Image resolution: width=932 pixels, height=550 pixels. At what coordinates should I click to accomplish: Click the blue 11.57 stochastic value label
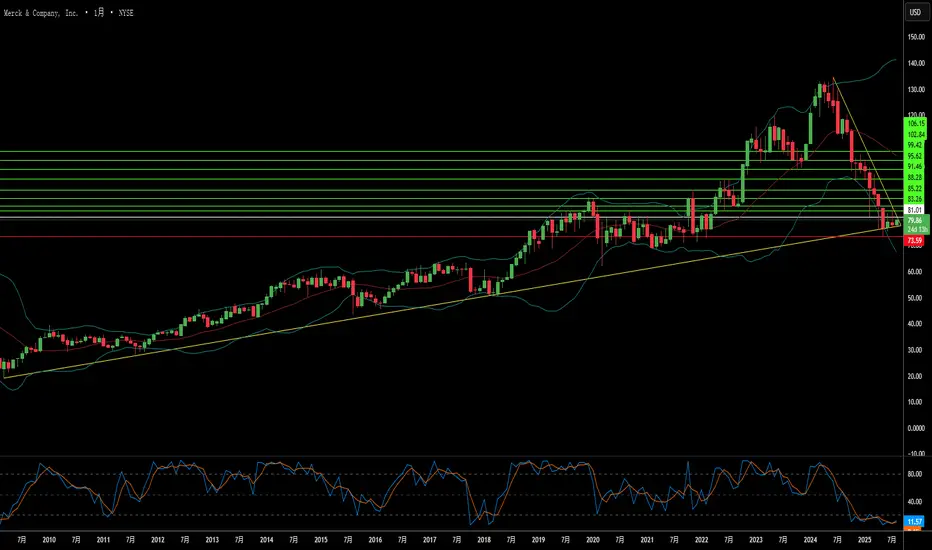coord(913,522)
